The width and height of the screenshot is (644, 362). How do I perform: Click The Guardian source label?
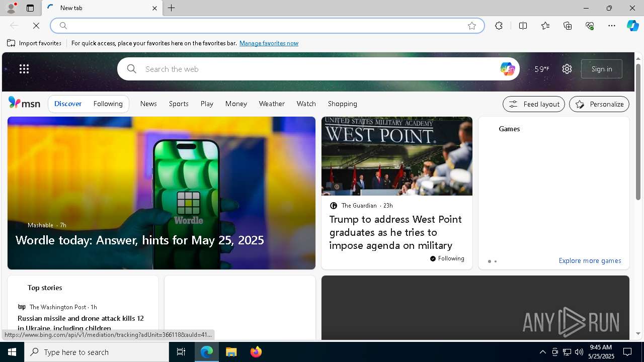click(x=359, y=206)
